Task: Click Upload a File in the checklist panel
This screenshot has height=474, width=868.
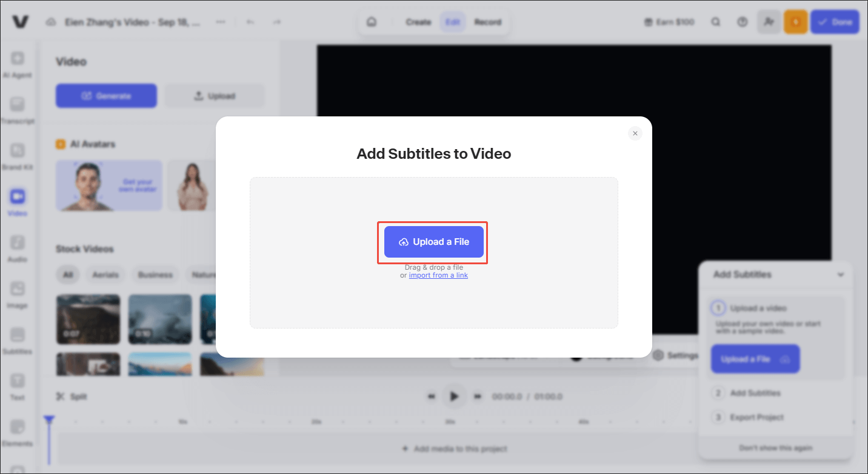Action: pos(755,359)
